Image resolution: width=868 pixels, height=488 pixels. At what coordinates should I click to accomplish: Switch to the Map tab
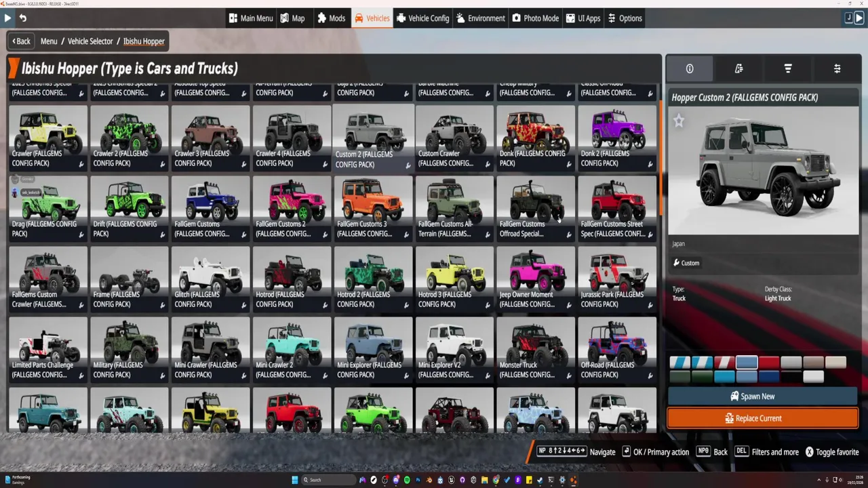[x=293, y=18]
